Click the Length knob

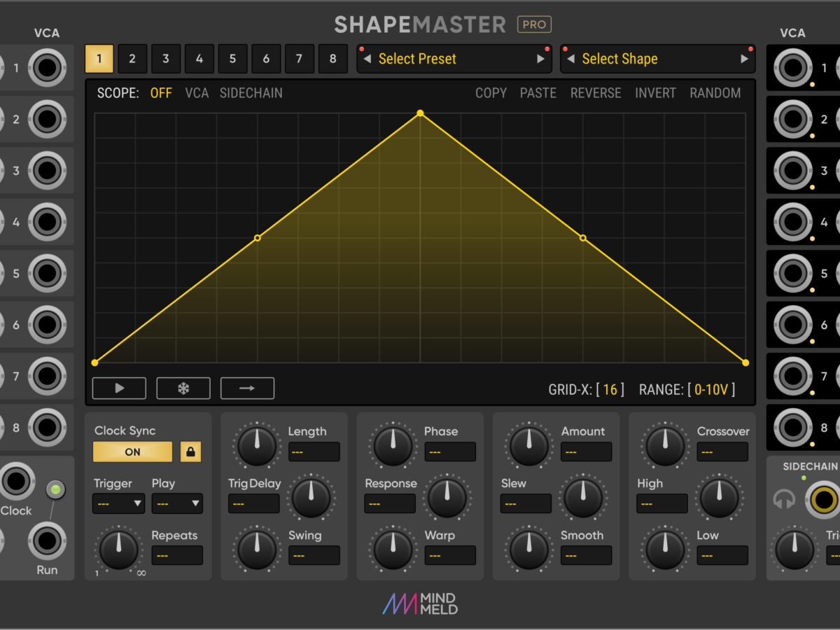[257, 445]
